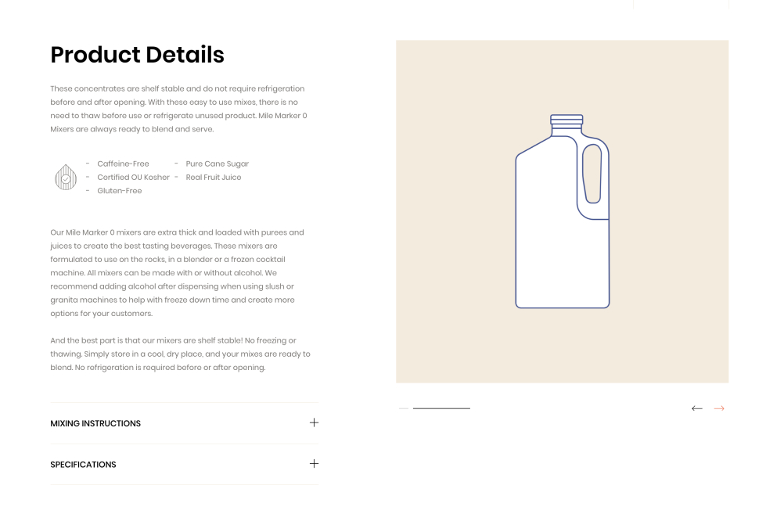Click the Real Fruit Juice item

click(x=214, y=177)
